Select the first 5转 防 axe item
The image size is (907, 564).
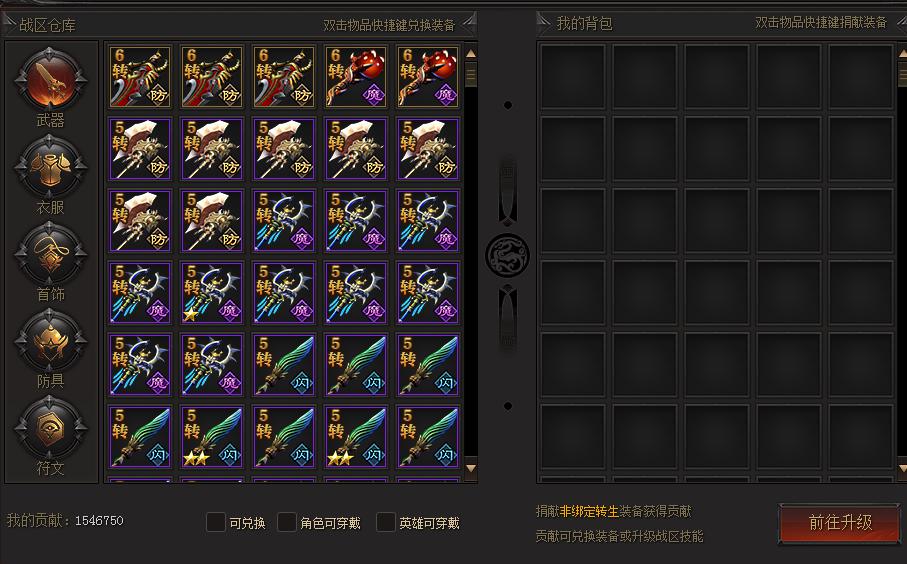coord(140,149)
